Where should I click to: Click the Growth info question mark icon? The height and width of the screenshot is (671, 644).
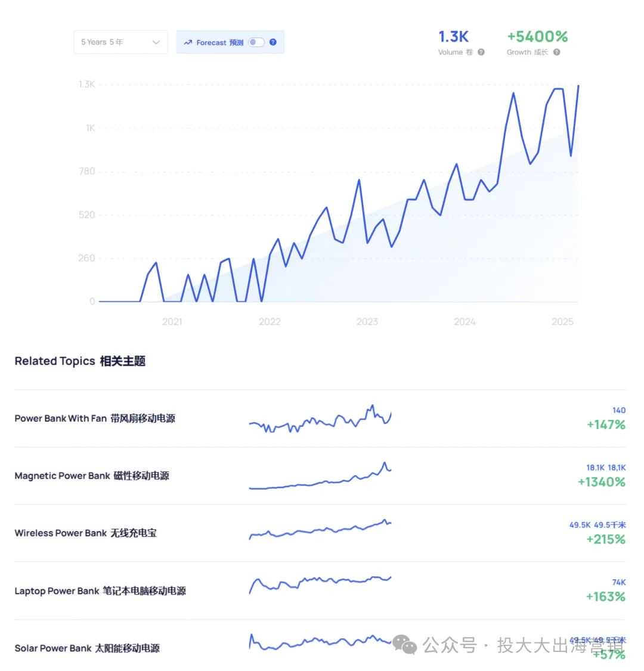click(557, 52)
